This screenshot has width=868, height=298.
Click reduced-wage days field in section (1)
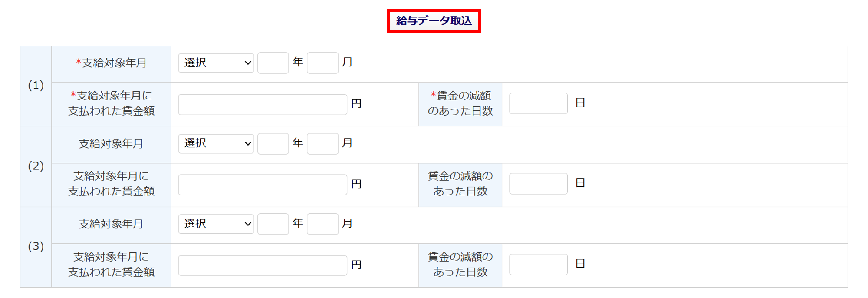538,103
